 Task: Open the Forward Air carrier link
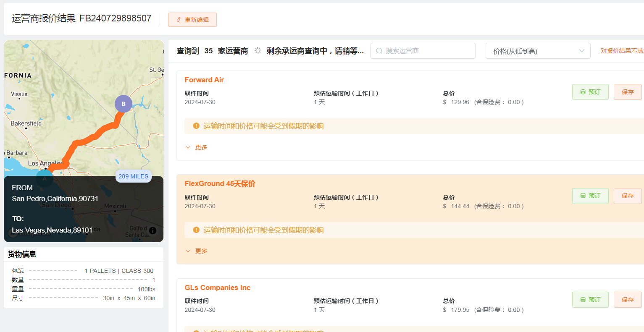(204, 80)
